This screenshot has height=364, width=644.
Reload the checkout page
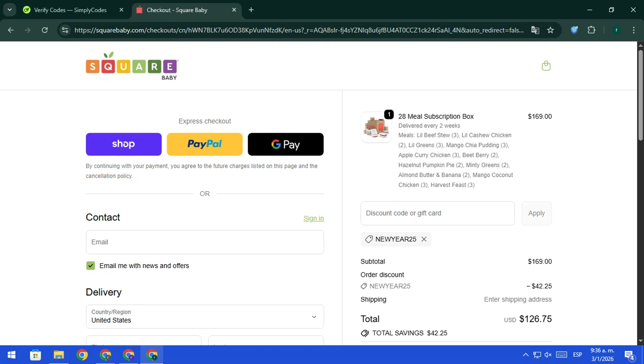coord(45,30)
